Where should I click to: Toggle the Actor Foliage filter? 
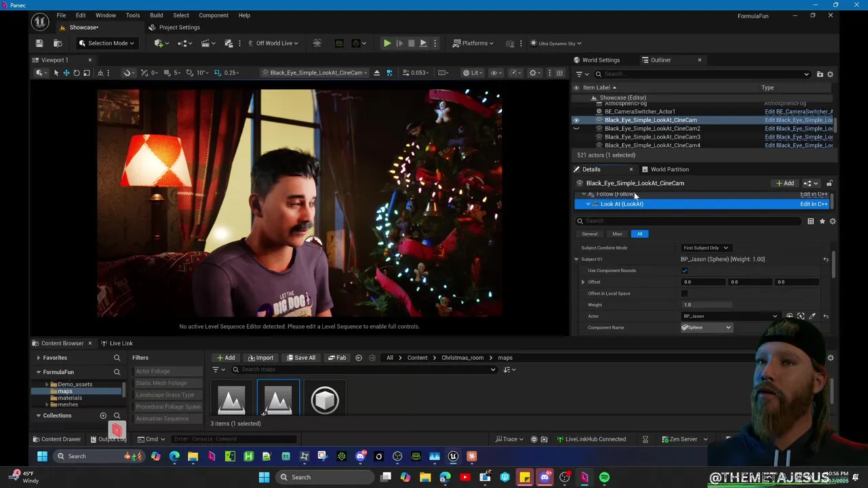click(167, 371)
